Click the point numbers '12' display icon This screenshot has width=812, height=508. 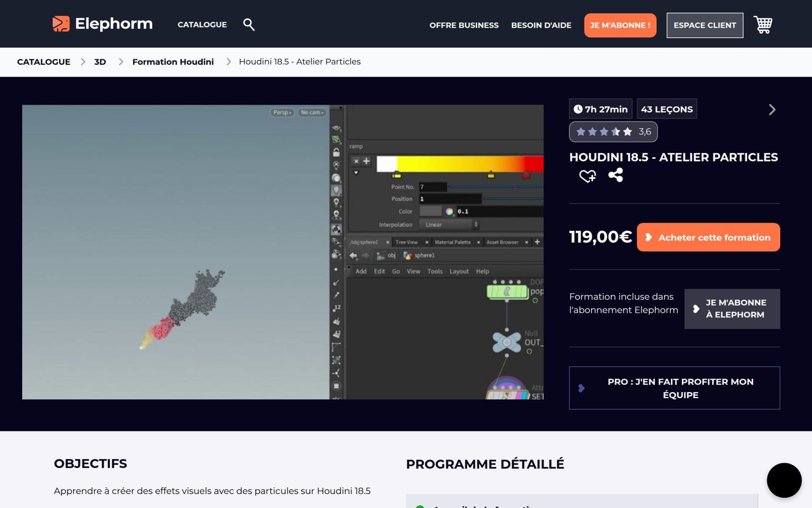point(337,308)
